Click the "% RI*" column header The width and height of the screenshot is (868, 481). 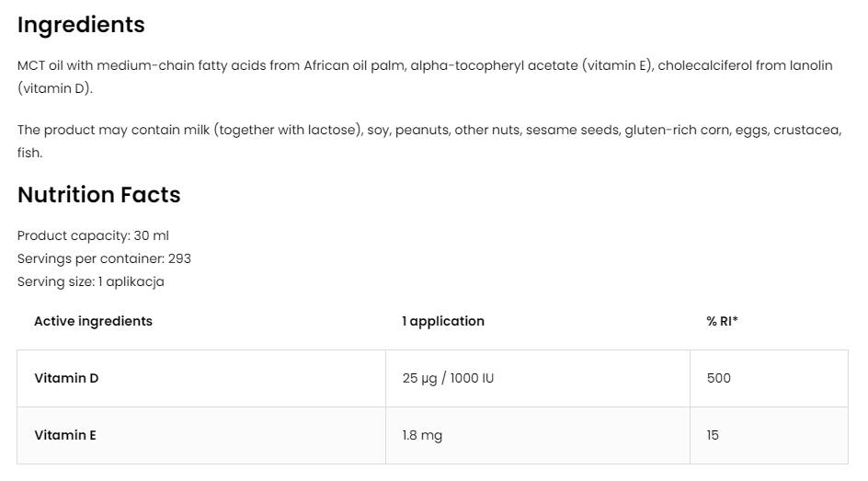click(x=722, y=321)
